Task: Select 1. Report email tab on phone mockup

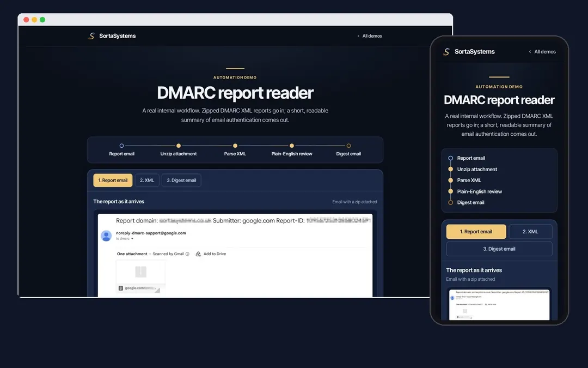Action: coord(476,232)
